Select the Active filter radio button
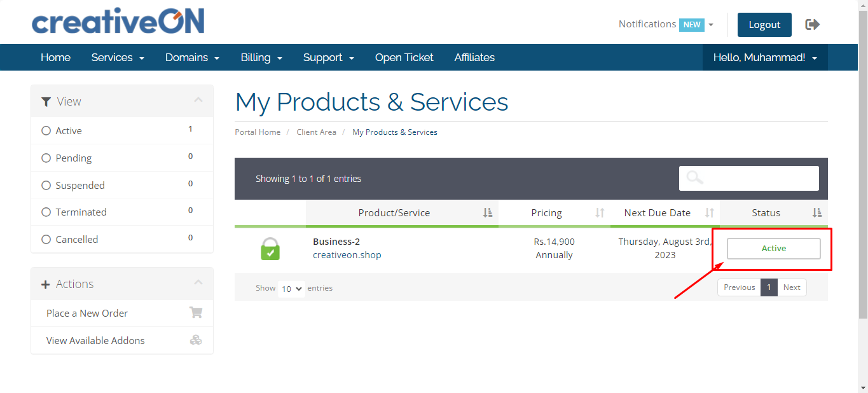Screen dimensions: 868x393 click(46, 131)
